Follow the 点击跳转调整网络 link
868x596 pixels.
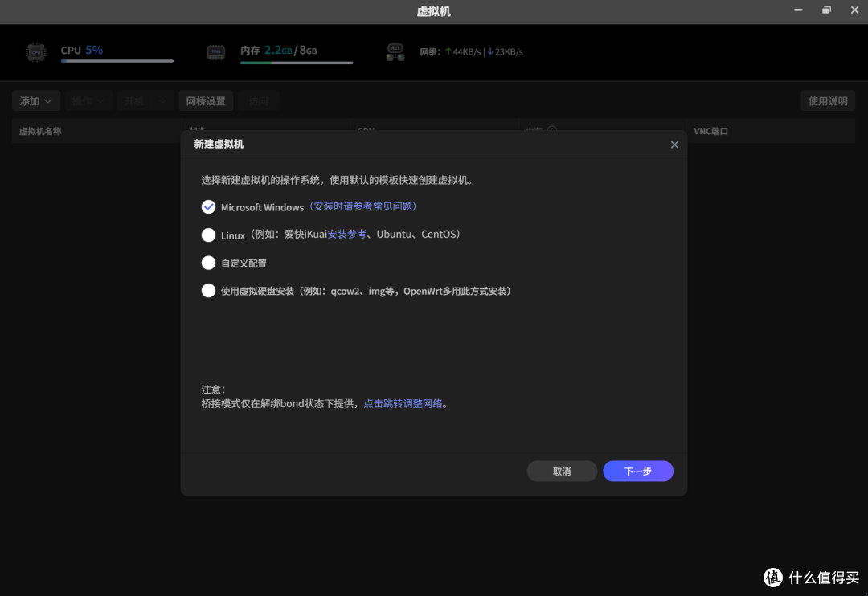[403, 403]
